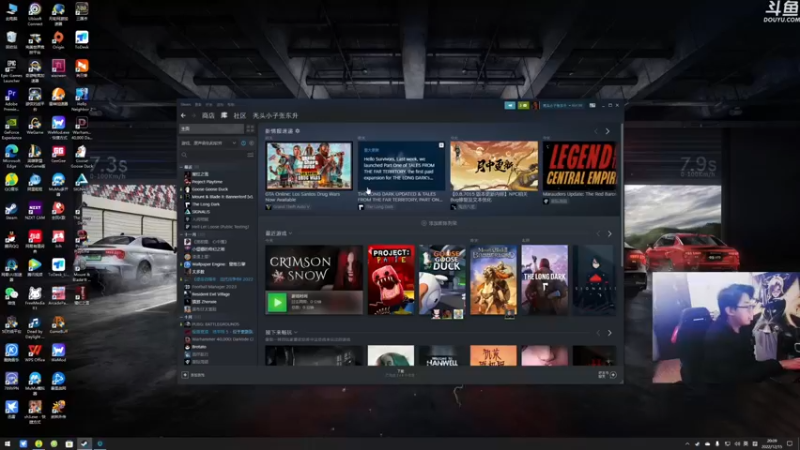
Task: Play Crimson Snow with the green button
Action: coord(278,303)
